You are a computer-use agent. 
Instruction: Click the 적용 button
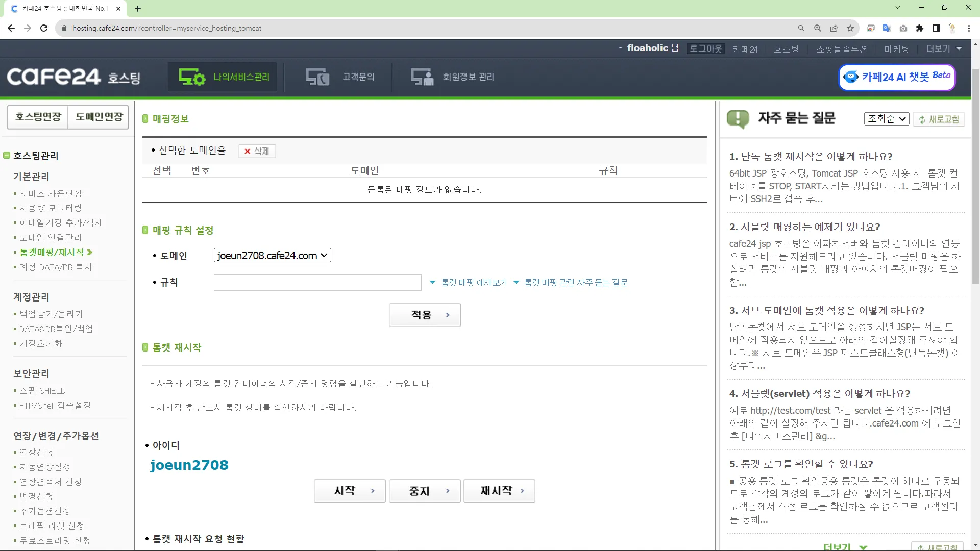click(x=424, y=315)
